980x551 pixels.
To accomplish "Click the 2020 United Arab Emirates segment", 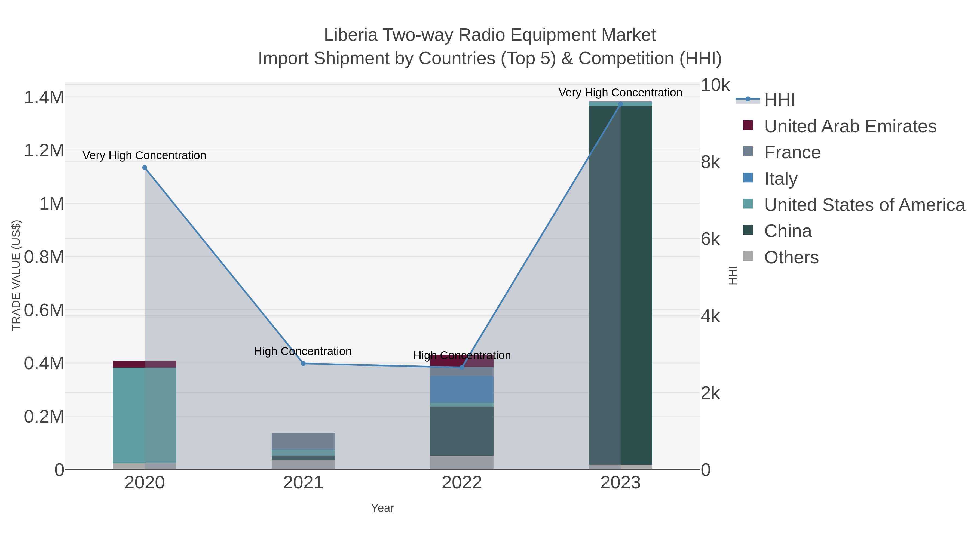I will point(145,364).
